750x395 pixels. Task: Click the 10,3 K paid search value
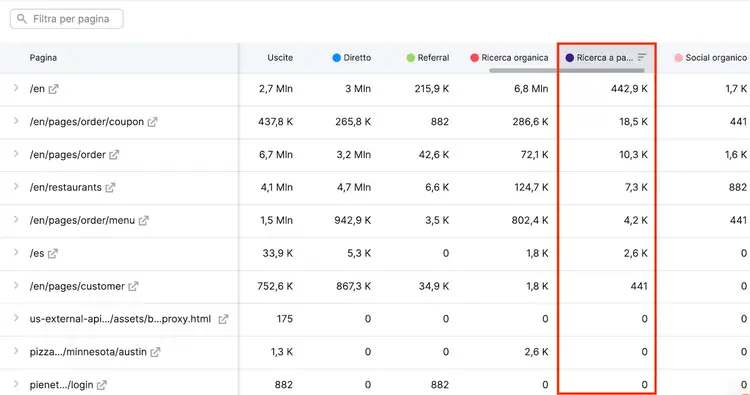pyautogui.click(x=634, y=155)
